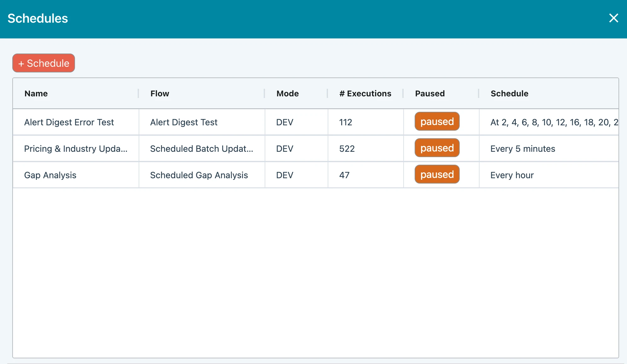Click the 522 executions cell
This screenshot has width=627, height=364.
click(x=347, y=149)
